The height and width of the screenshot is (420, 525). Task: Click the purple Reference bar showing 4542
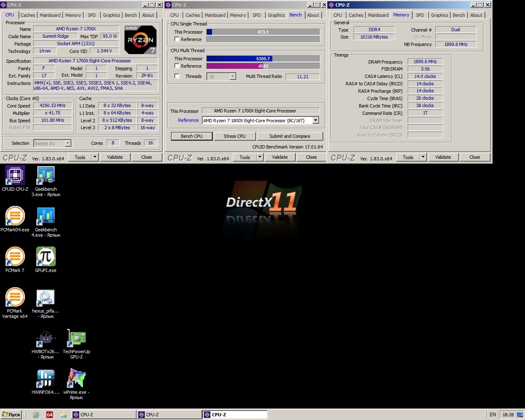click(263, 66)
